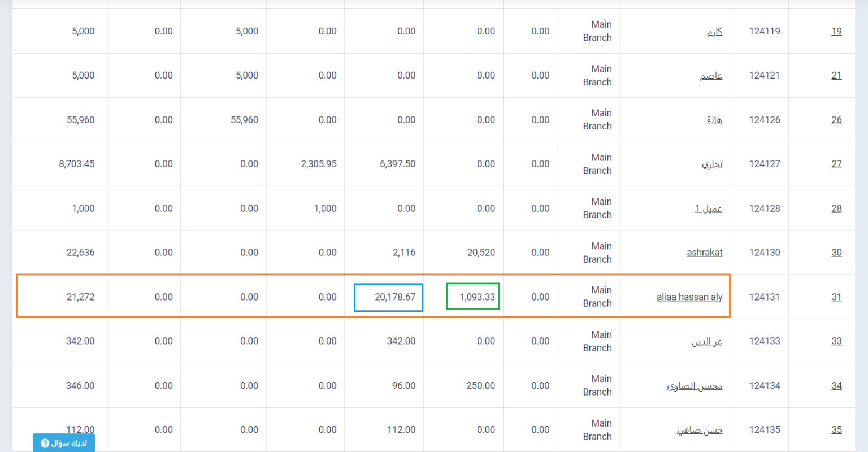Open client link 'حسن صافي'
The width and height of the screenshot is (868, 452).
point(700,430)
